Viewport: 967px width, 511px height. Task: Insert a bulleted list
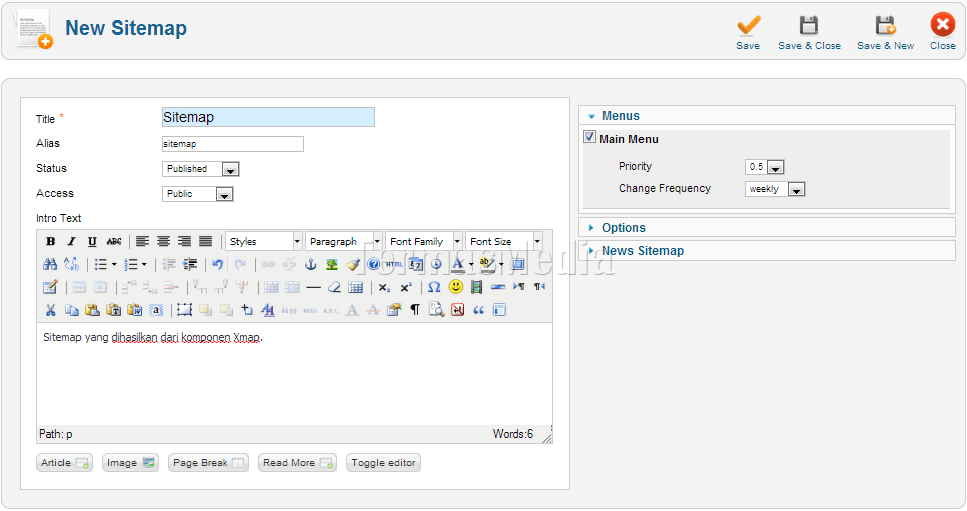click(x=101, y=264)
